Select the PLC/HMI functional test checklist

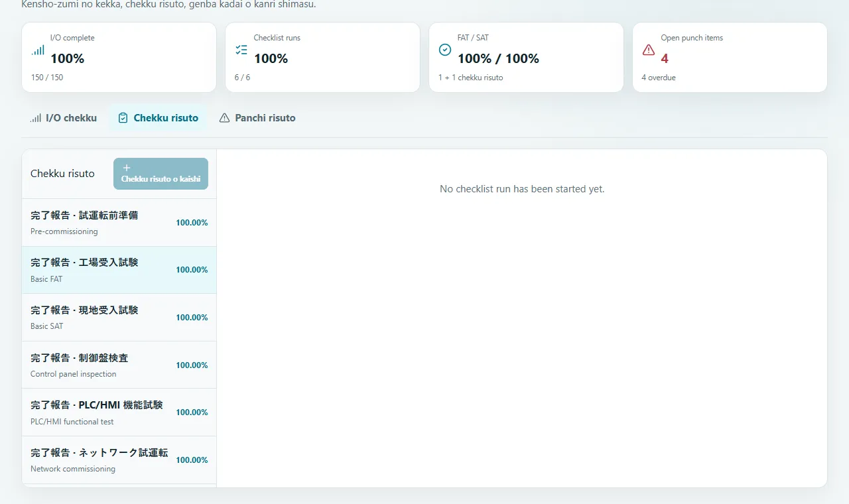tap(119, 412)
